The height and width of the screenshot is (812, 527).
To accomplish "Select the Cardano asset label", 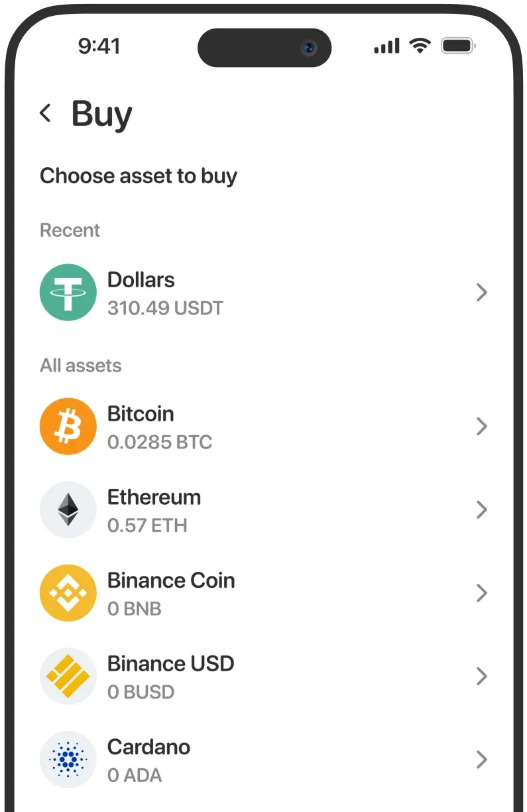I will pos(148,747).
